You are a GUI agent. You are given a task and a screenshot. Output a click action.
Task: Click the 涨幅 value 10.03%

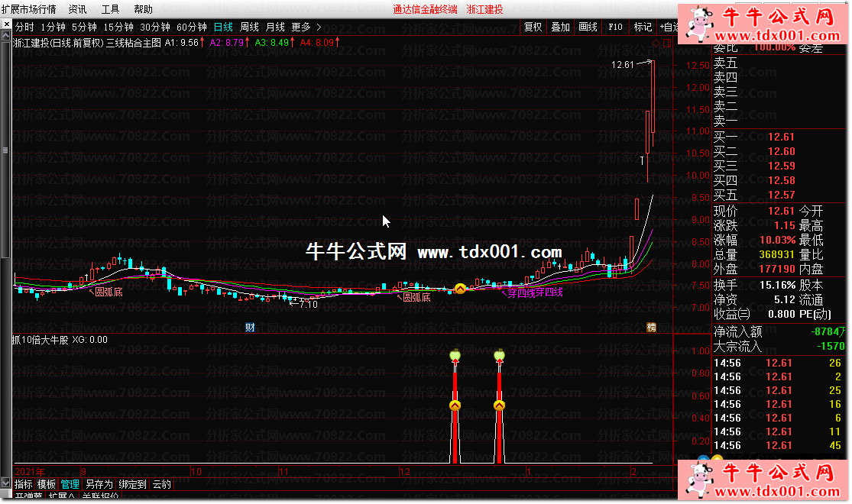(x=778, y=240)
